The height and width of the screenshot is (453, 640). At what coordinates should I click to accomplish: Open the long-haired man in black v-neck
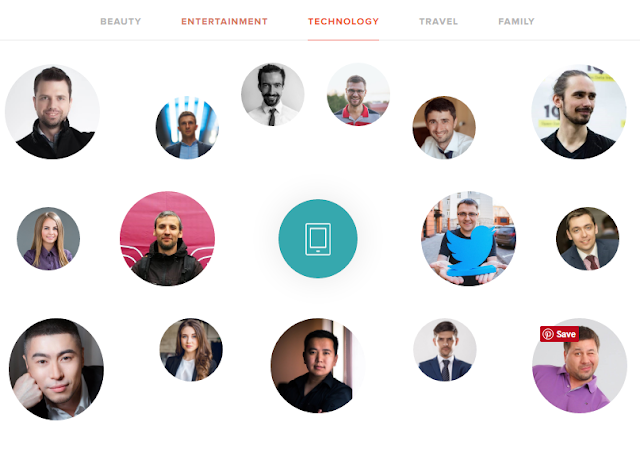click(579, 111)
